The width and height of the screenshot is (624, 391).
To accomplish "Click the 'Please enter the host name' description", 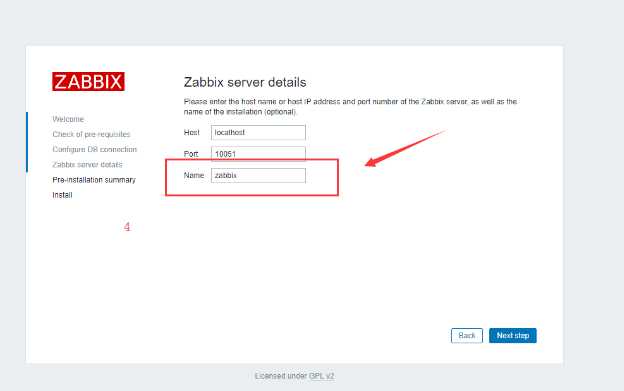I will [350, 107].
